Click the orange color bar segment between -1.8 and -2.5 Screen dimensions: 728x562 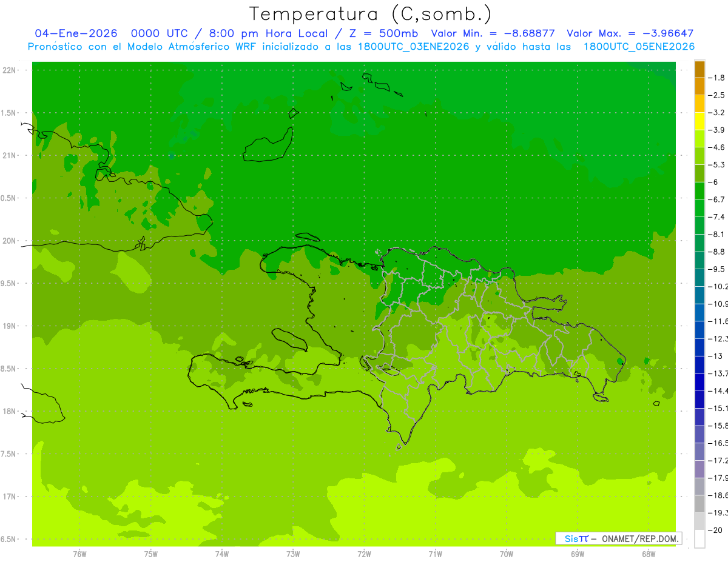click(x=699, y=87)
